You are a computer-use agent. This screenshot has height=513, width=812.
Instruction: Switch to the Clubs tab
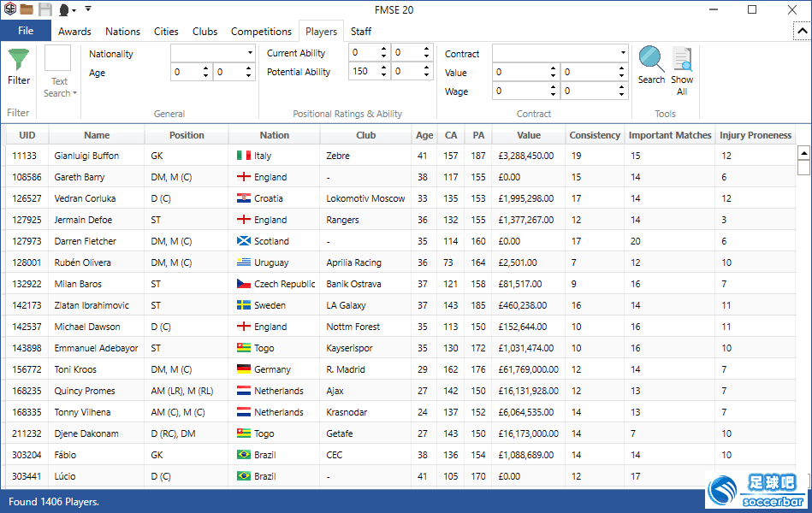click(204, 32)
